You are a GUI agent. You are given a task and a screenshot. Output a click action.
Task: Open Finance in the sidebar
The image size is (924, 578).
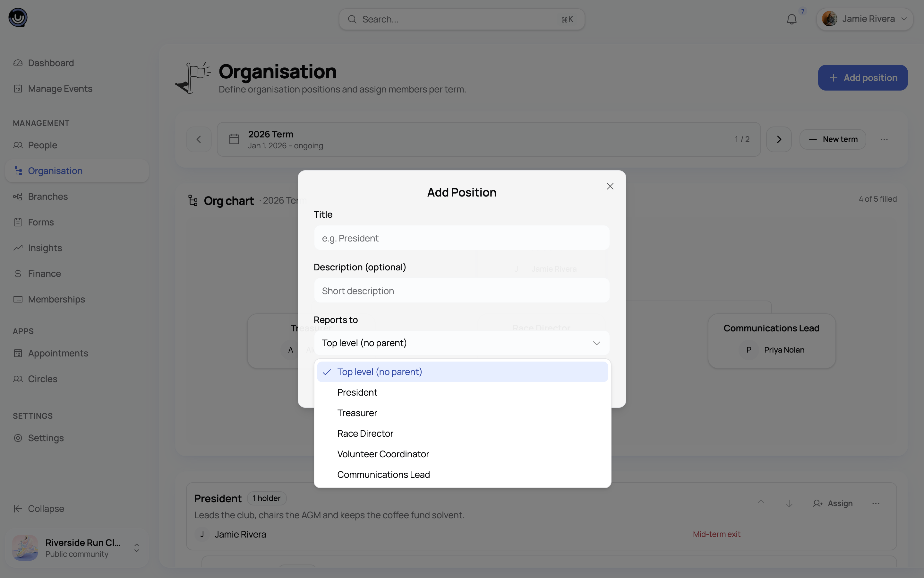pos(77,273)
